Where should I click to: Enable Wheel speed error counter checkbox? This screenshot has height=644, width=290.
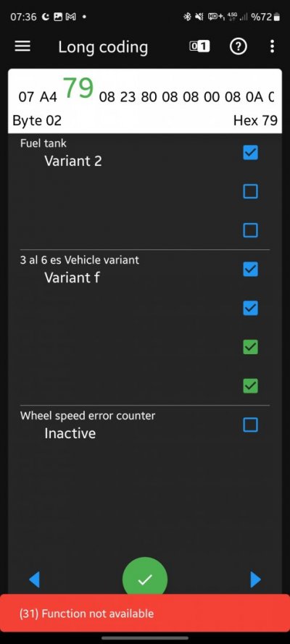click(251, 425)
